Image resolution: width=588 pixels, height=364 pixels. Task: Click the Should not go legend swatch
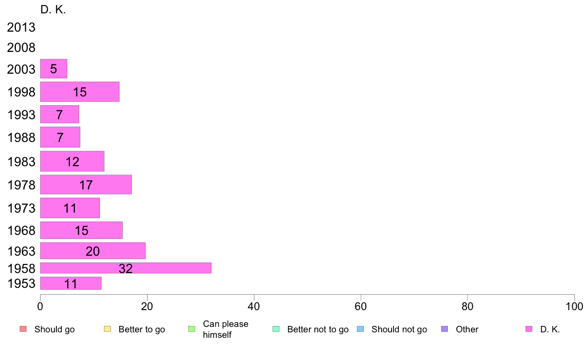[x=360, y=329]
